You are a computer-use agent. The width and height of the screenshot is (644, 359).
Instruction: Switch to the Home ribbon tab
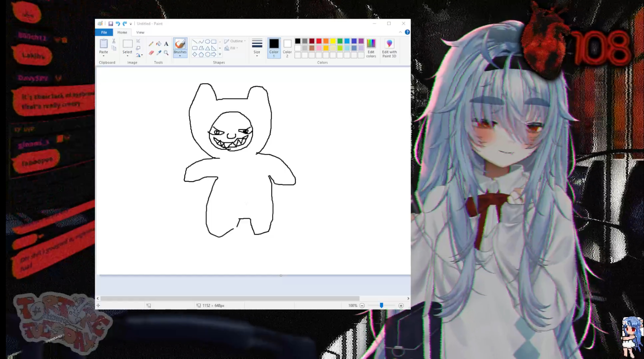pyautogui.click(x=122, y=32)
